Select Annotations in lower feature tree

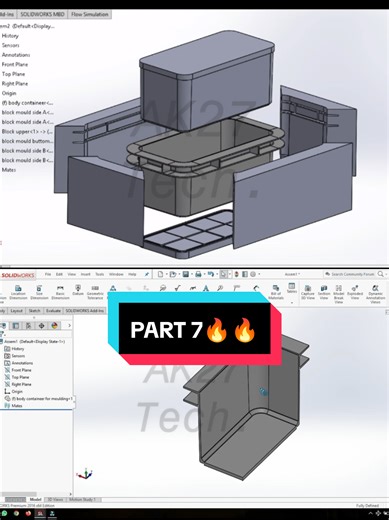pos(19,363)
